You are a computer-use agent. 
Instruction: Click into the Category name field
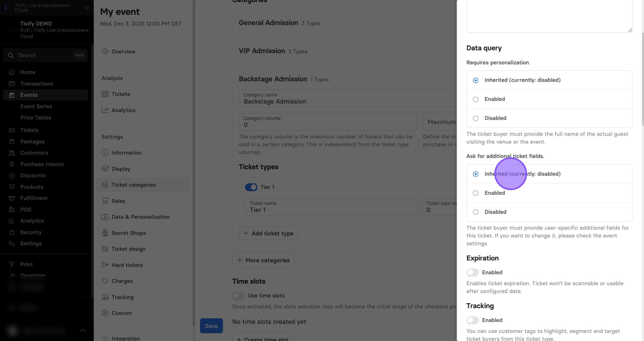click(348, 99)
